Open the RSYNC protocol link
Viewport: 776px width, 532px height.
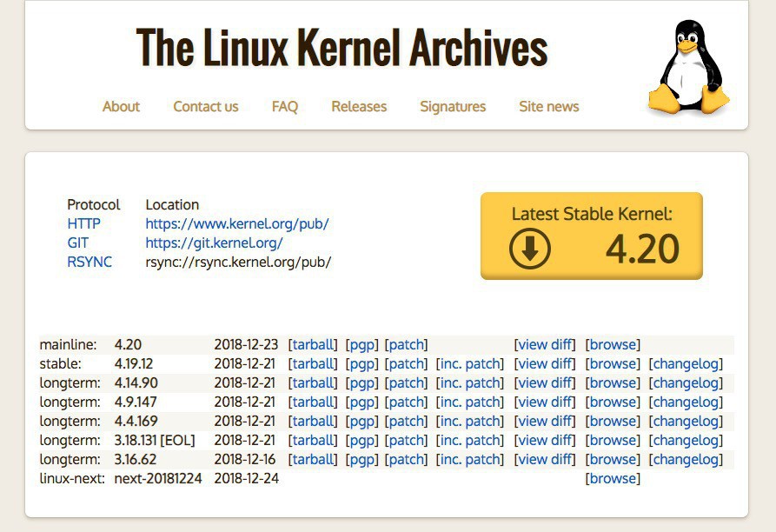click(x=90, y=262)
